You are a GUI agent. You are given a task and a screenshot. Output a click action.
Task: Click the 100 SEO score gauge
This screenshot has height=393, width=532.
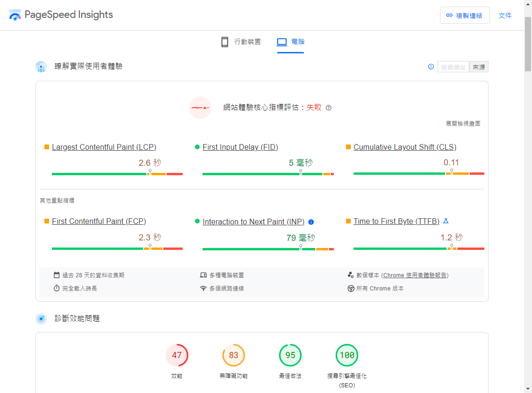(347, 355)
